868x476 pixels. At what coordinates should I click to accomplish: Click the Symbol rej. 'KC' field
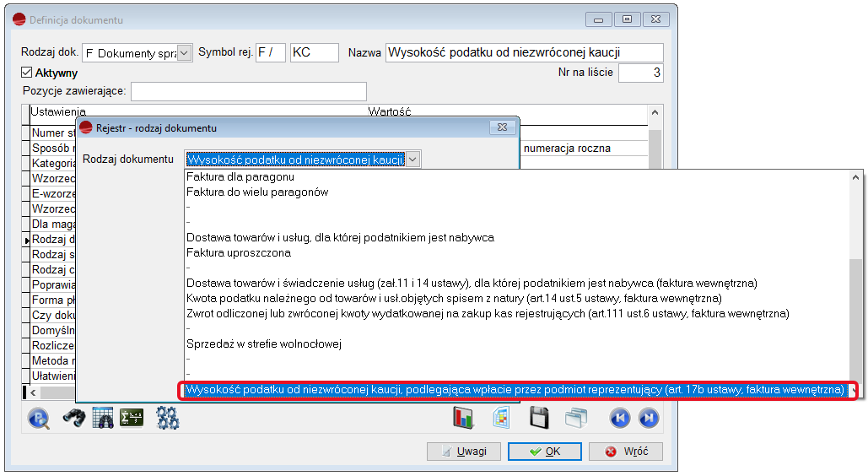[315, 52]
